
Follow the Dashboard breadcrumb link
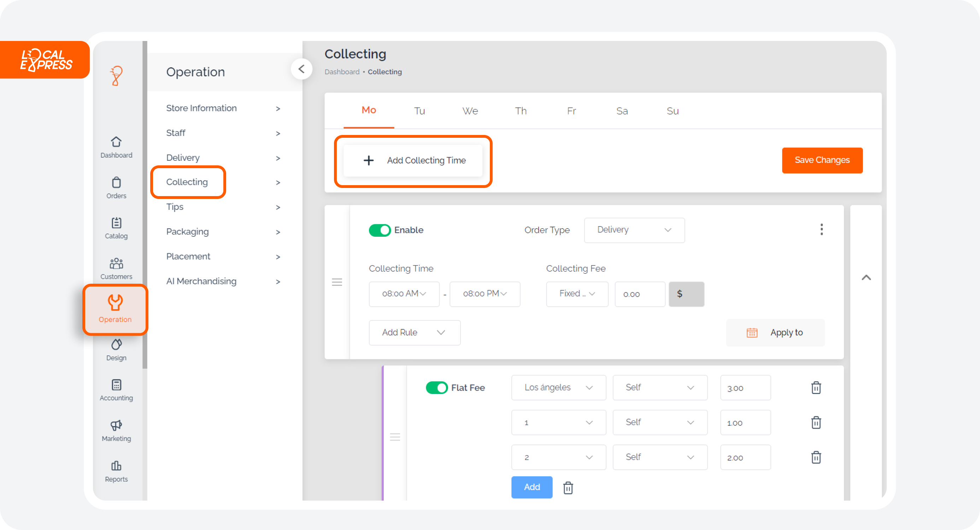coord(342,72)
